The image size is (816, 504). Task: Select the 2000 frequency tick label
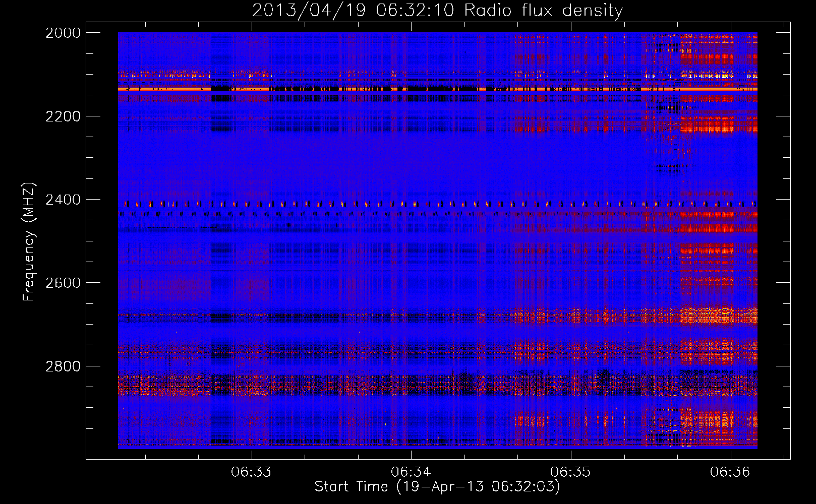tap(63, 33)
